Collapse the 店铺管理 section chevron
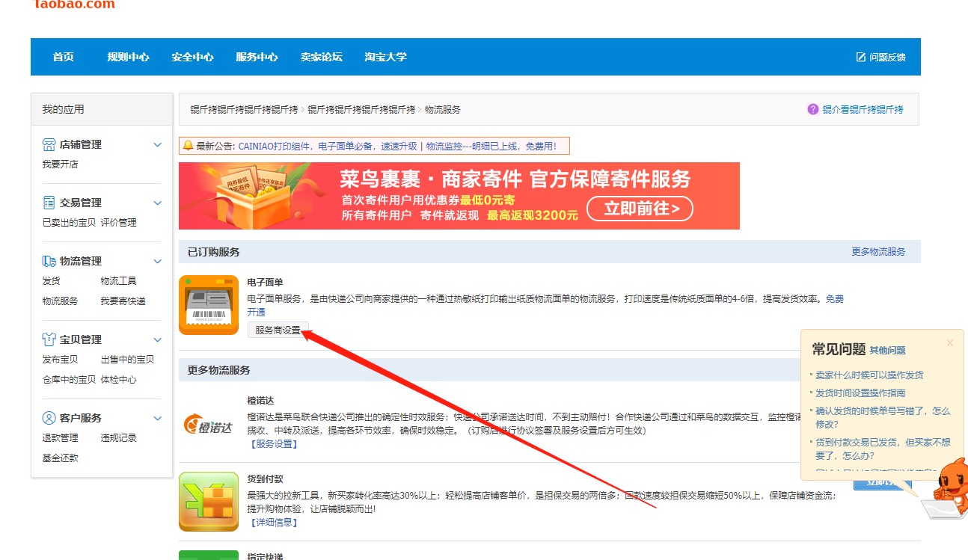The height and width of the screenshot is (560, 968). [157, 144]
